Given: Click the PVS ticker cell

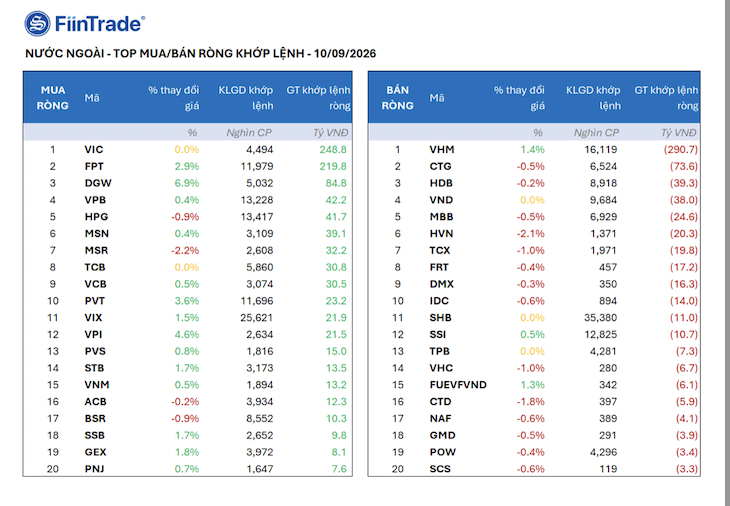Looking at the screenshot, I should (95, 351).
